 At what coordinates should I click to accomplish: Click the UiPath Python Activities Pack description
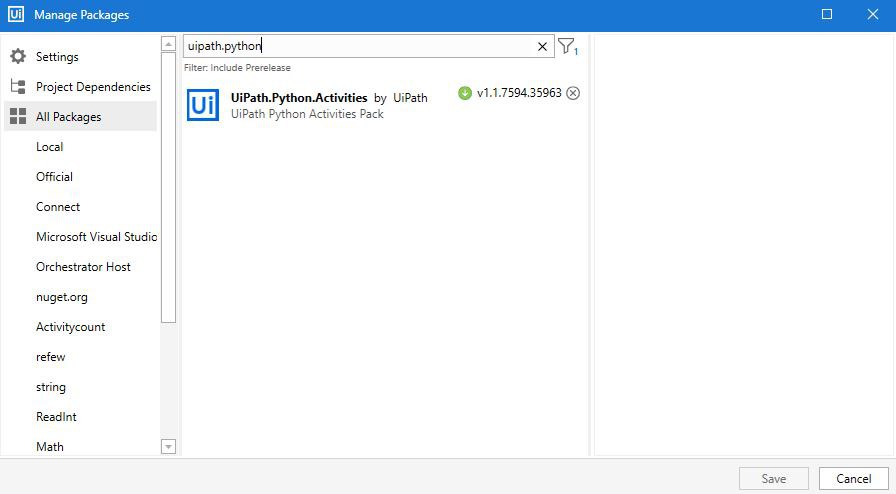pos(307,114)
